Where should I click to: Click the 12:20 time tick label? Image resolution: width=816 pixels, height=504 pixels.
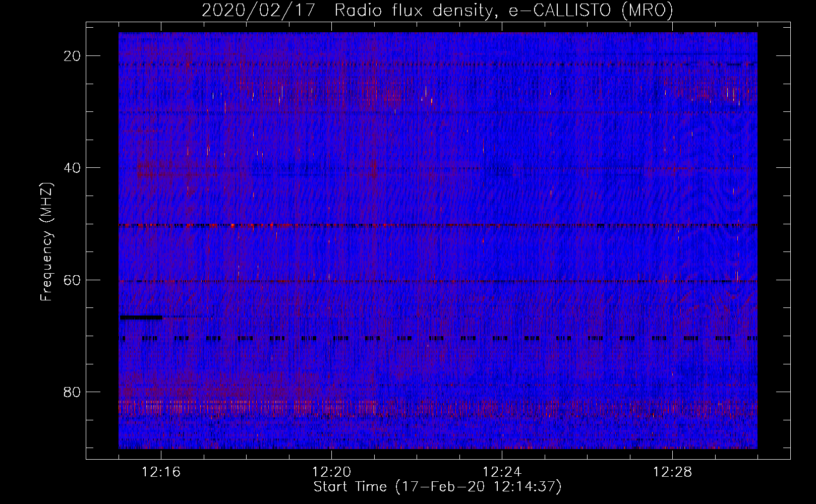point(331,472)
